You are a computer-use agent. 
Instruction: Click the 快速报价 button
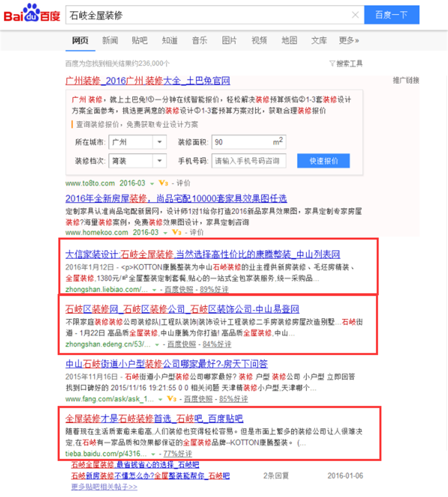pyautogui.click(x=324, y=161)
